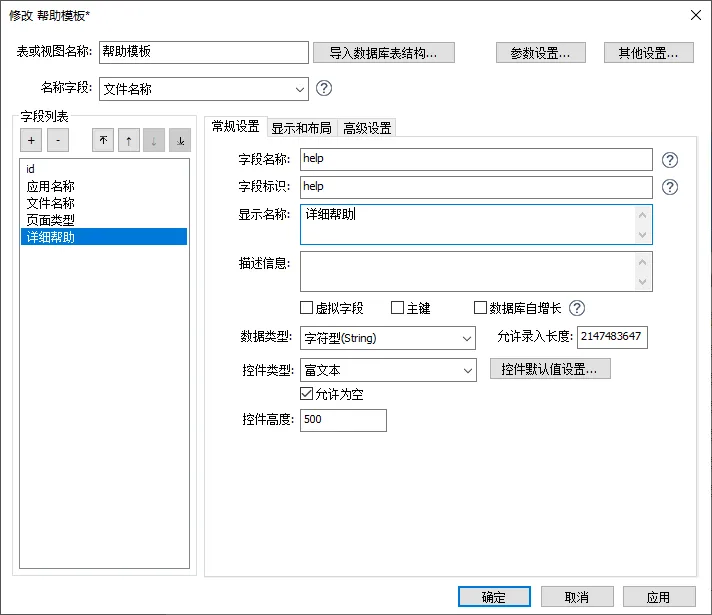Uncheck the 允许为空 checkbox
Screen dimensions: 712x615
(307, 395)
